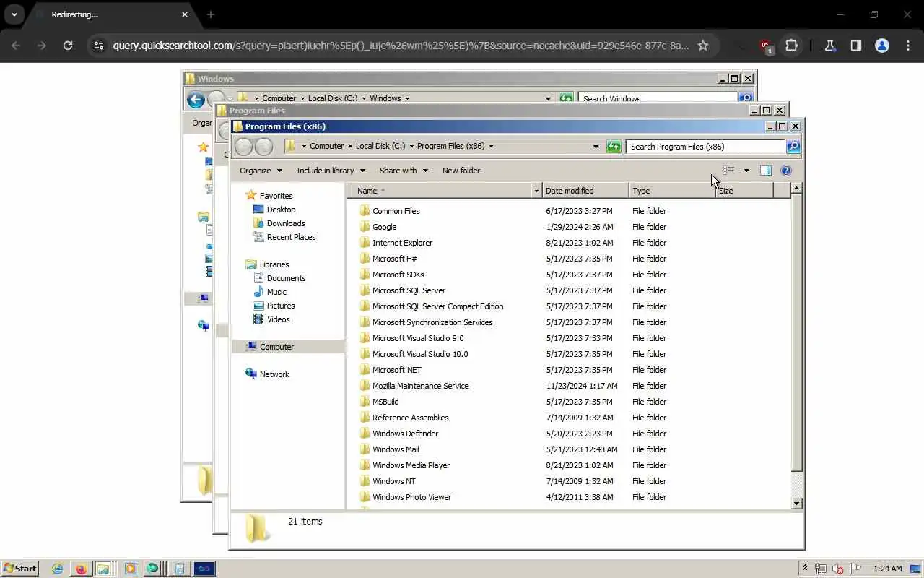Screen dimensions: 924x578
Task: Sort by the Date modified column header
Action: coord(585,191)
